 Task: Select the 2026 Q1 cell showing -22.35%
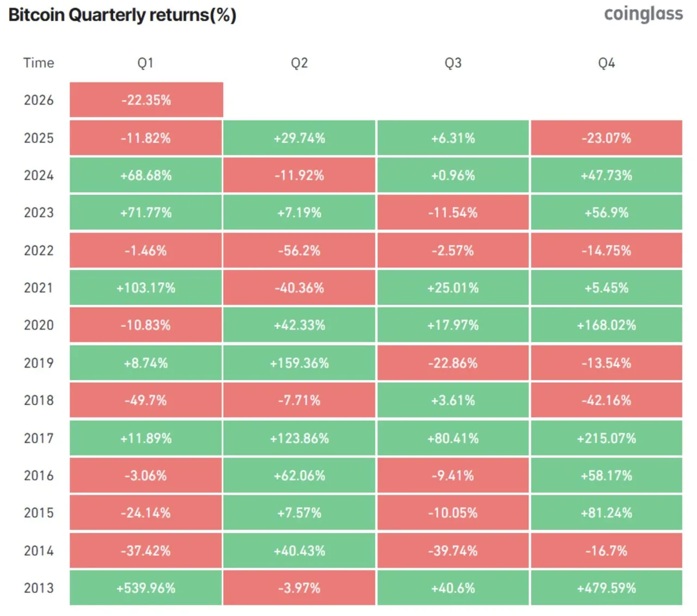[146, 100]
